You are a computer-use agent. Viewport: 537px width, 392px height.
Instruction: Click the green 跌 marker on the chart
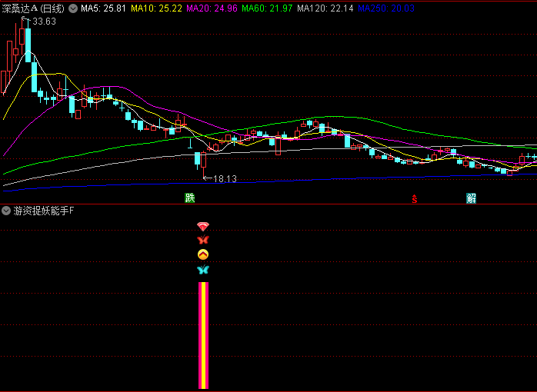click(x=189, y=198)
